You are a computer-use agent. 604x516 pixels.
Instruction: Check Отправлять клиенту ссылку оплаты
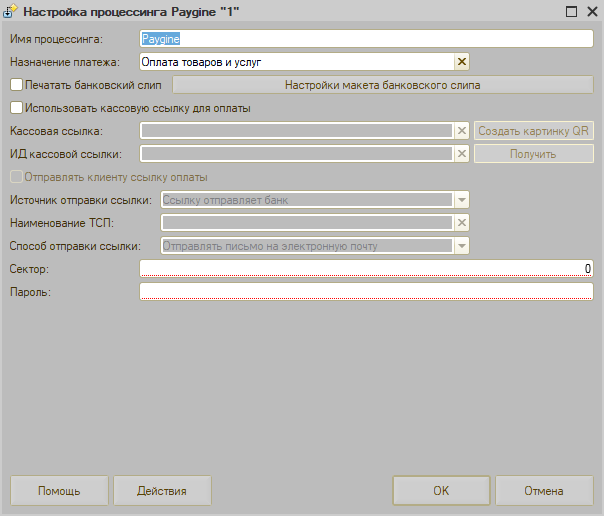click(x=15, y=177)
